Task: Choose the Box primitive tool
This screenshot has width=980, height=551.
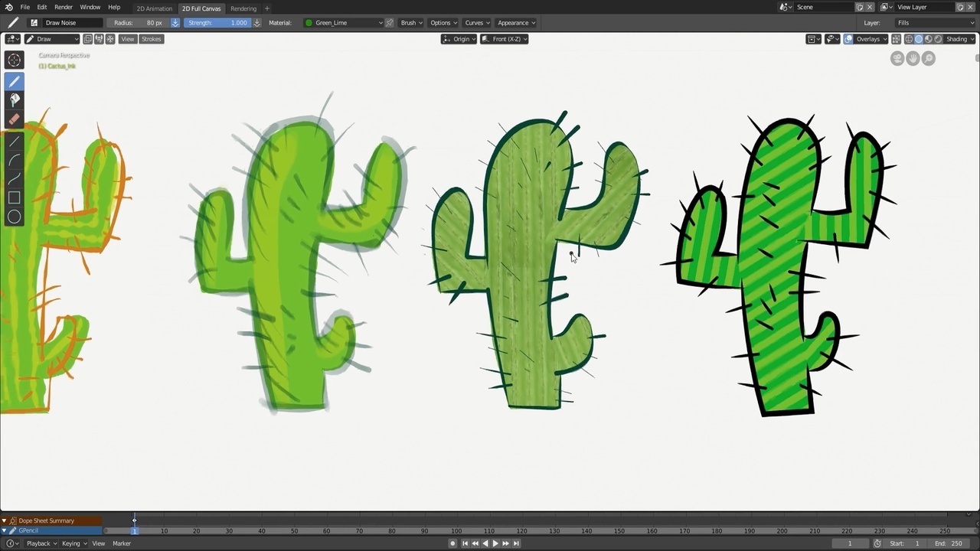Action: (x=14, y=197)
